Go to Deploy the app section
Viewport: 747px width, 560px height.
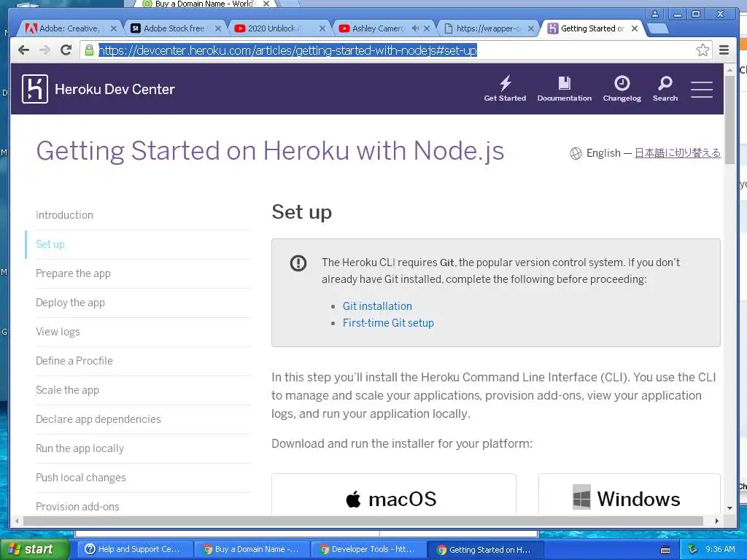point(70,303)
